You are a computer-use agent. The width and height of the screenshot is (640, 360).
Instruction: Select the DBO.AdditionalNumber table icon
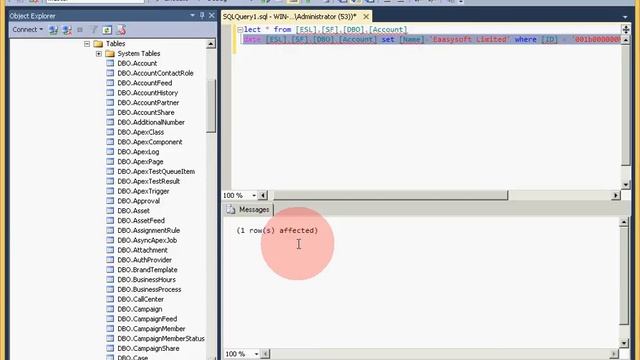(x=110, y=122)
